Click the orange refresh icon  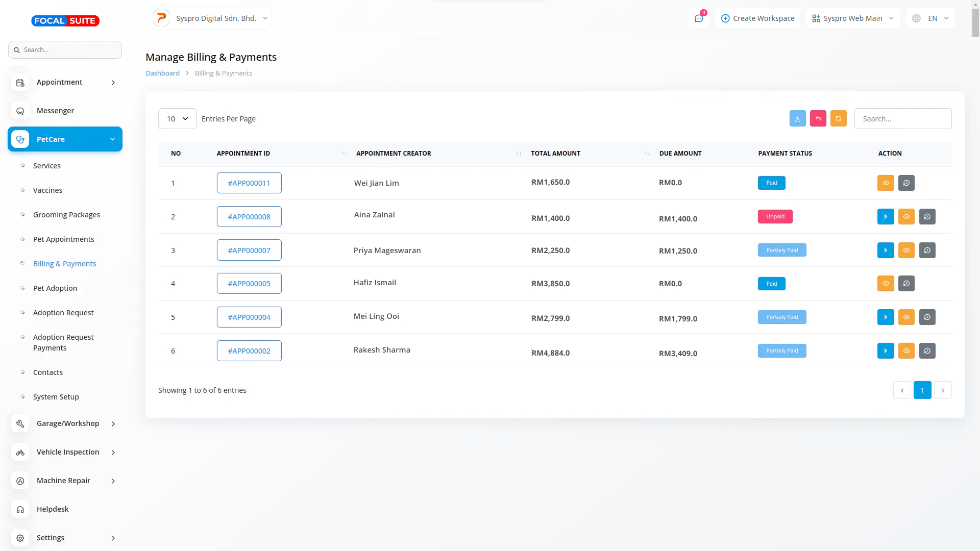pyautogui.click(x=838, y=118)
